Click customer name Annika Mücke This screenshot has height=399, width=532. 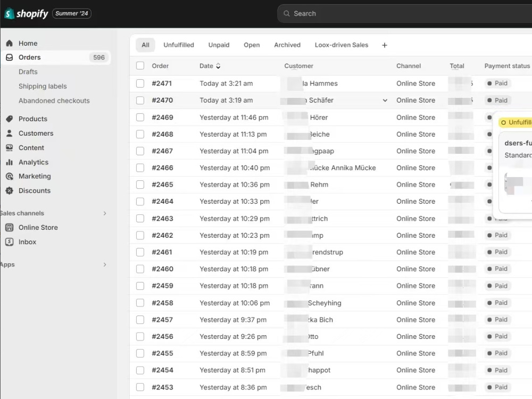click(x=354, y=168)
